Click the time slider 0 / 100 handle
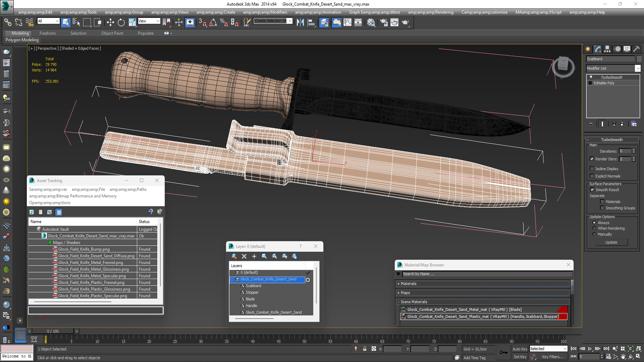This screenshot has width=644, height=362. (53, 331)
